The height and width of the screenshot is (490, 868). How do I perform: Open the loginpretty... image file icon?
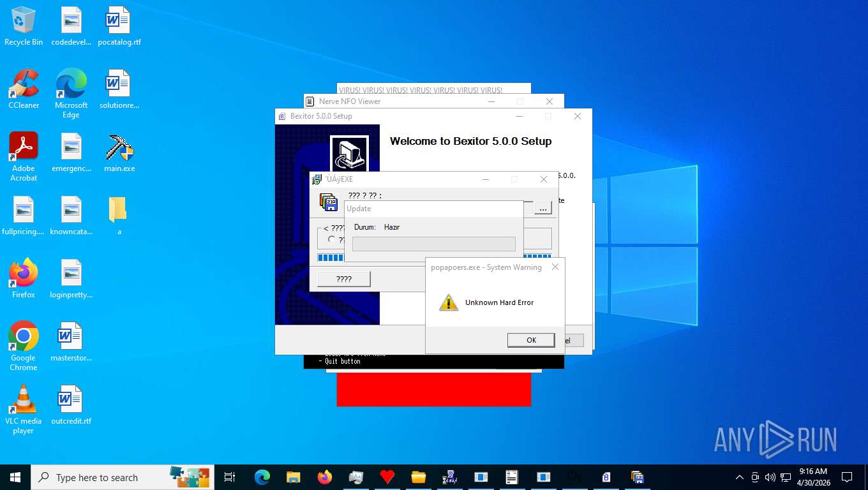click(71, 278)
